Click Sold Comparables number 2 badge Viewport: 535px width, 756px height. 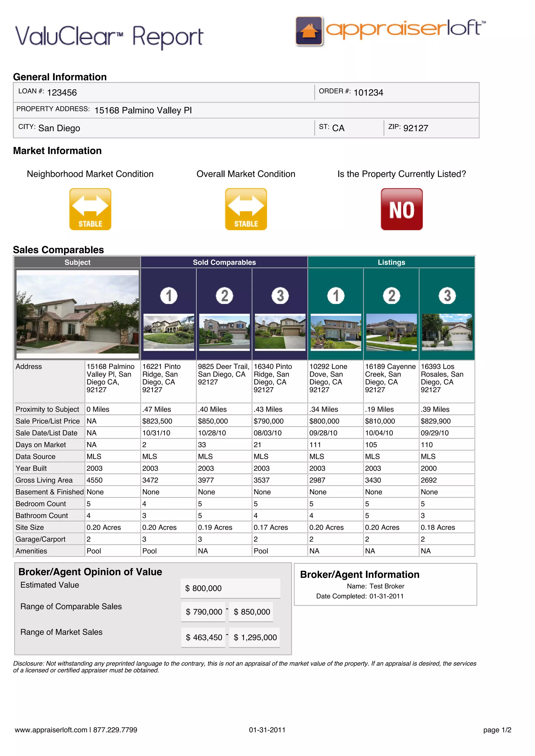[224, 295]
